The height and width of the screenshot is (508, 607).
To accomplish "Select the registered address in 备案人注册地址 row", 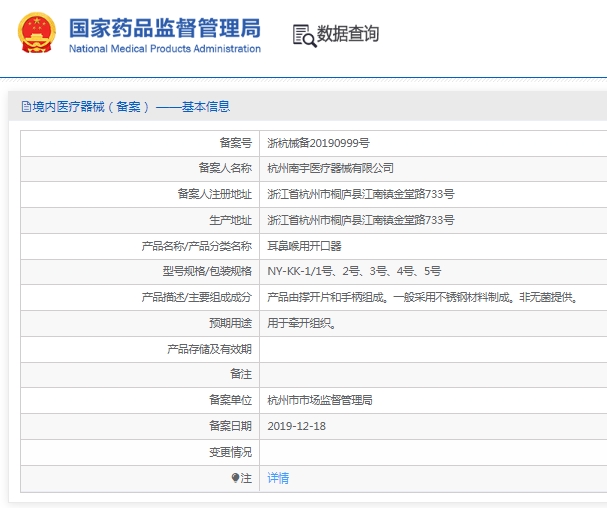I will tap(361, 194).
